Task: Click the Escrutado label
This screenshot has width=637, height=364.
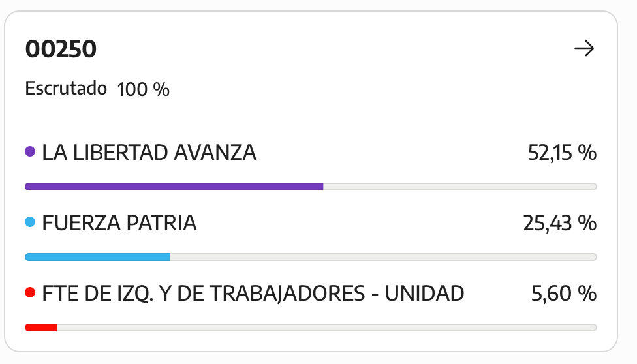Action: pos(66,88)
